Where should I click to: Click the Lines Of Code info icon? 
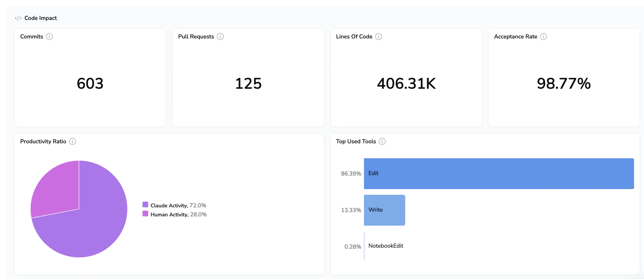tap(379, 37)
